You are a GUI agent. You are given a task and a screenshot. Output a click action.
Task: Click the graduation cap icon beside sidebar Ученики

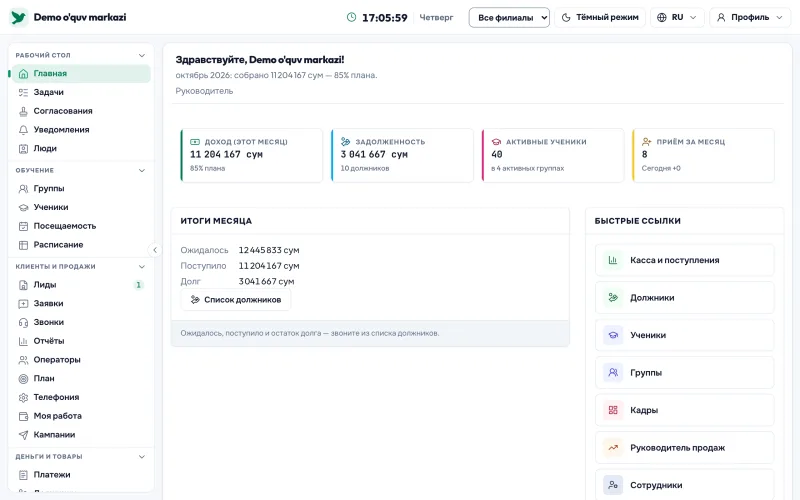click(x=23, y=208)
